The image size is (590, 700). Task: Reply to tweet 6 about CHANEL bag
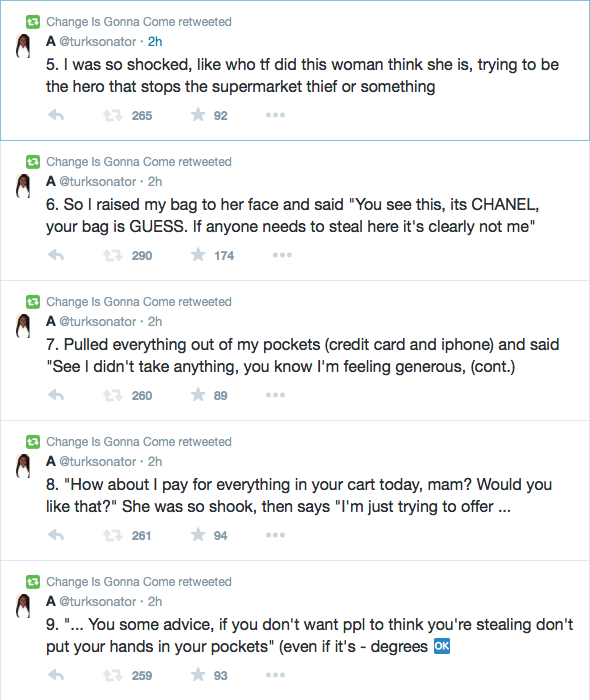click(x=56, y=255)
